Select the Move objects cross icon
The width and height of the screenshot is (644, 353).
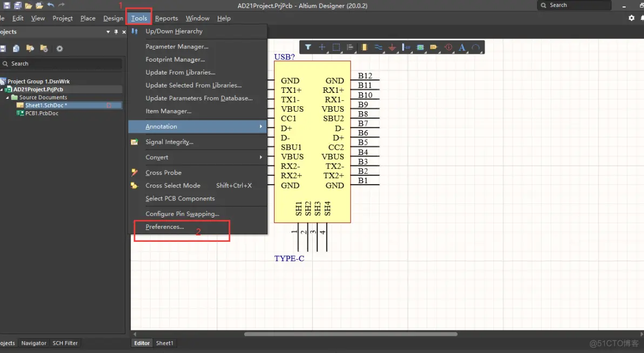(x=322, y=47)
